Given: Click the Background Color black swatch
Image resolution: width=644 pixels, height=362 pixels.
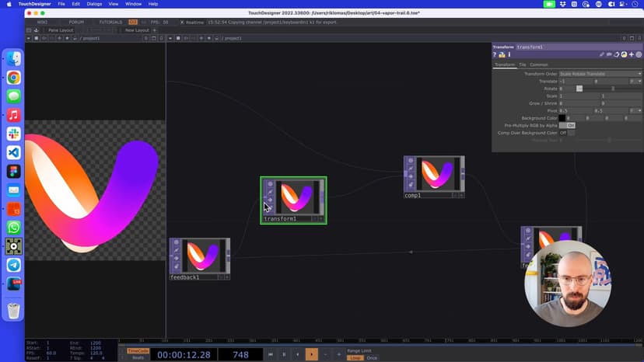Looking at the screenshot, I should [562, 118].
